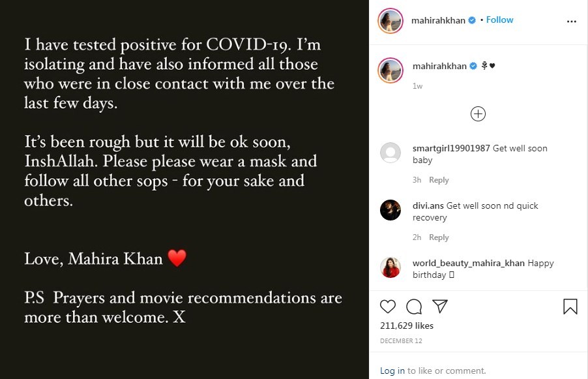Click mahirahkhan username in the caption
Screen dimensions: 588x379
[x=439, y=66]
